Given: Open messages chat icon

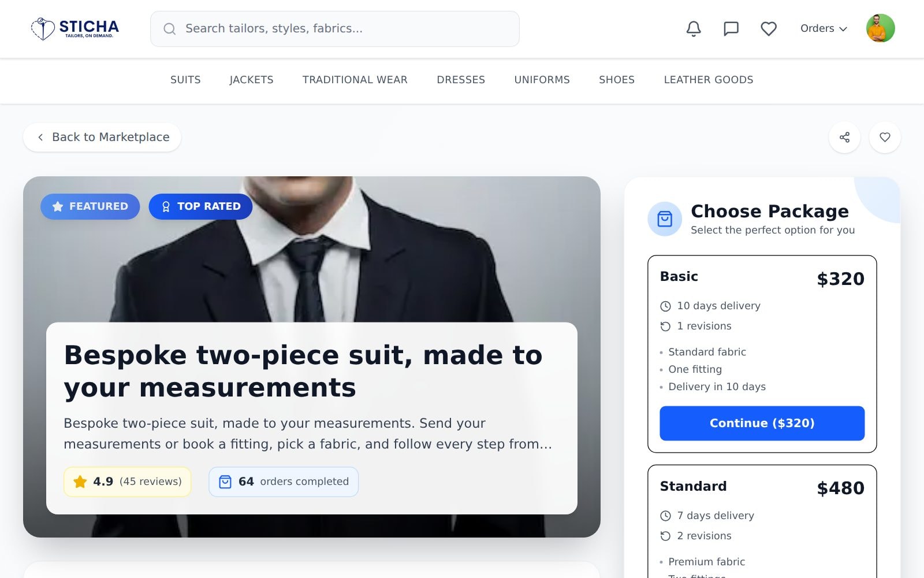Looking at the screenshot, I should (x=731, y=28).
